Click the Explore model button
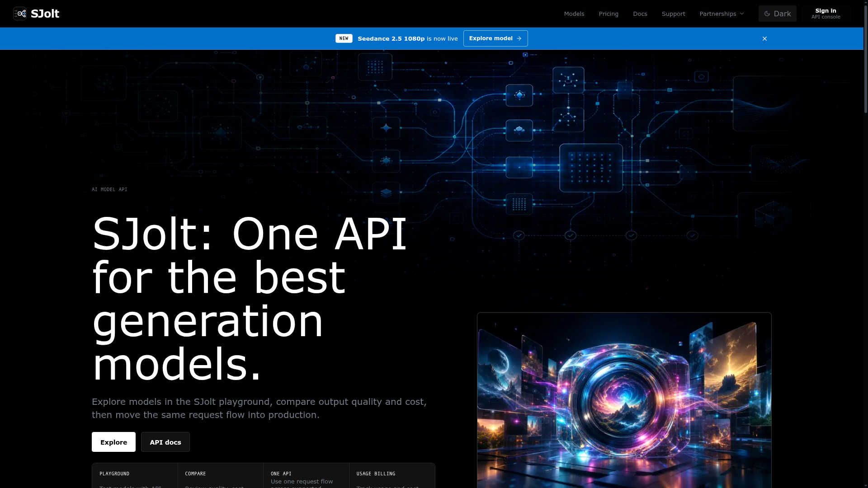 click(x=495, y=38)
